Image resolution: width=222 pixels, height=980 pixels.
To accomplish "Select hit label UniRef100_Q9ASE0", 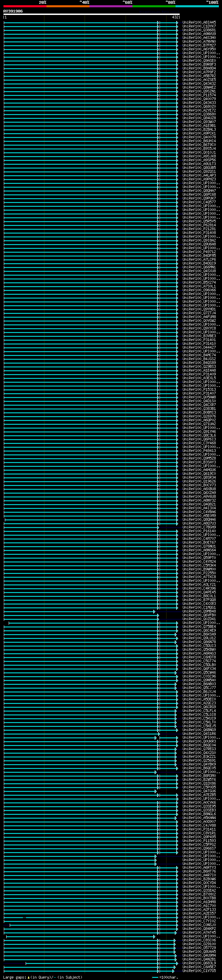I will [199, 60].
